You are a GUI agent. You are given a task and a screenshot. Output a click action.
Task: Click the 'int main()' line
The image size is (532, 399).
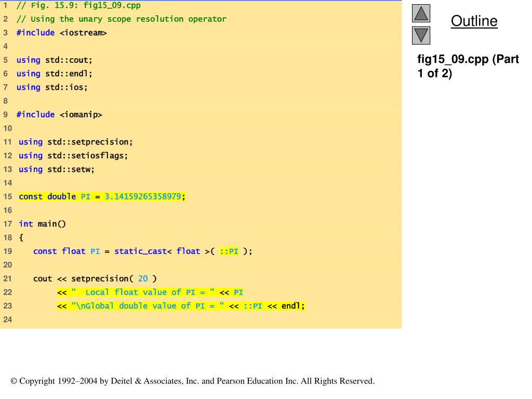click(43, 224)
